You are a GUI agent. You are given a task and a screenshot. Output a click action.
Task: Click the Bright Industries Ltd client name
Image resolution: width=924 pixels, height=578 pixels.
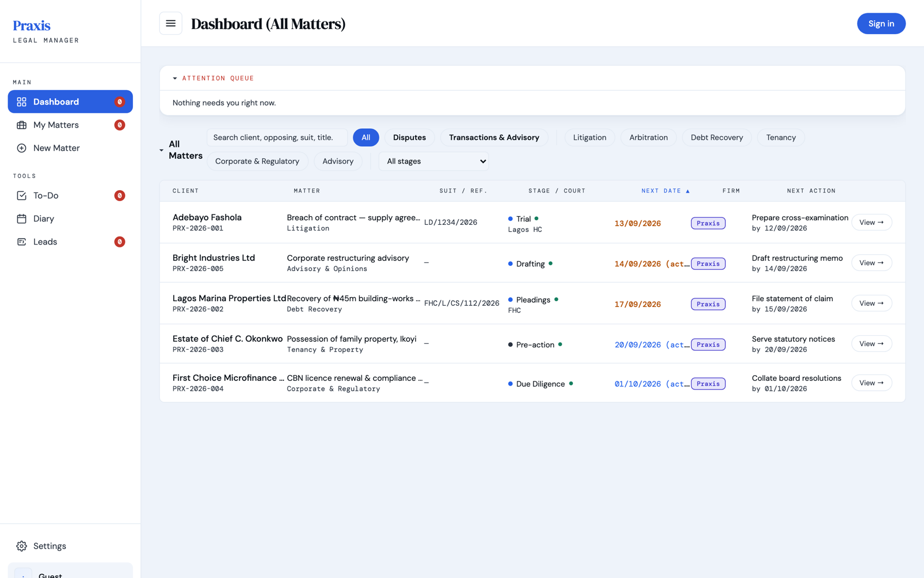coord(214,258)
